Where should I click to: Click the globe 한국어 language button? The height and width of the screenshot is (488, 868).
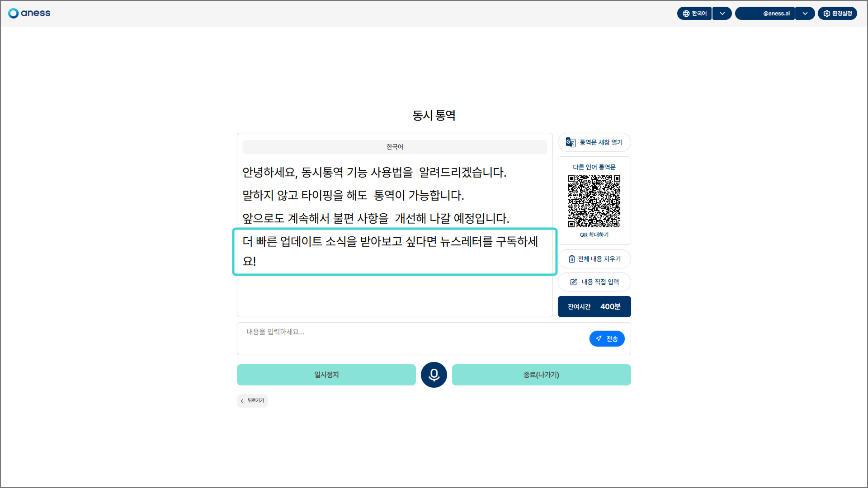694,14
